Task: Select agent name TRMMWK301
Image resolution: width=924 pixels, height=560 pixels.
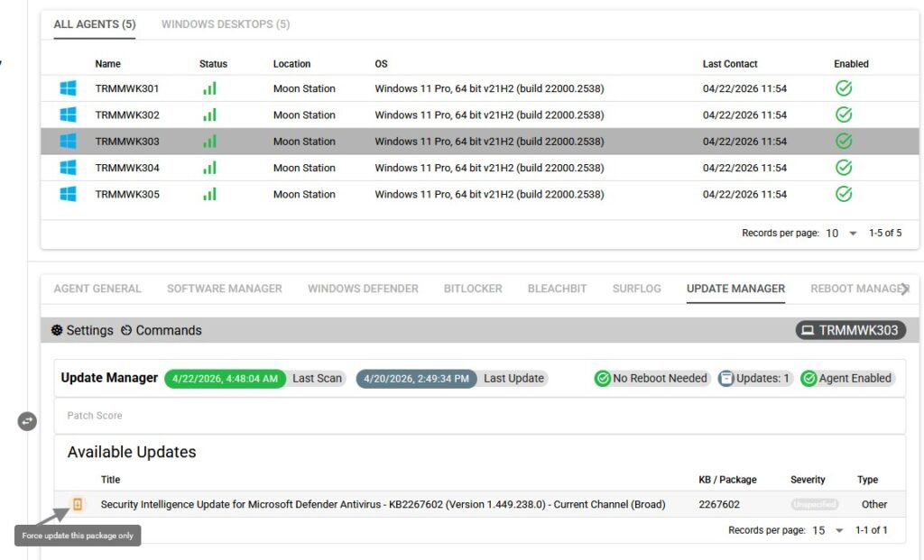Action: click(x=127, y=89)
